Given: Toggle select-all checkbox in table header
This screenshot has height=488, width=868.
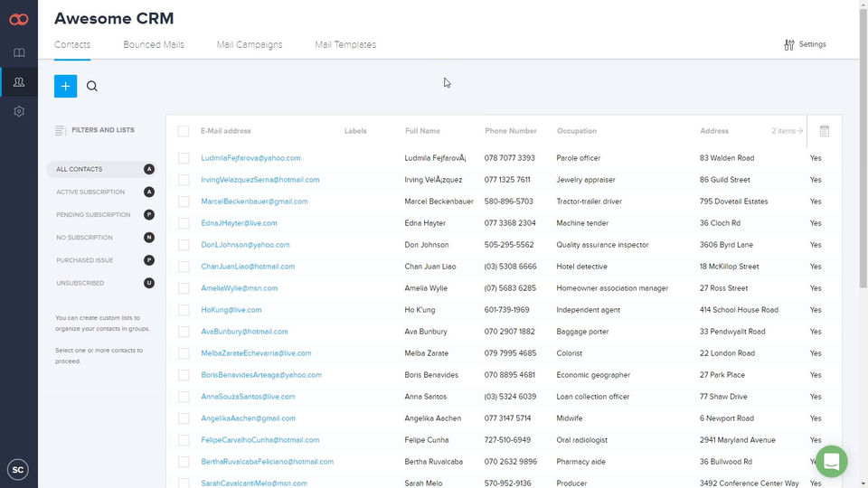Looking at the screenshot, I should point(184,131).
